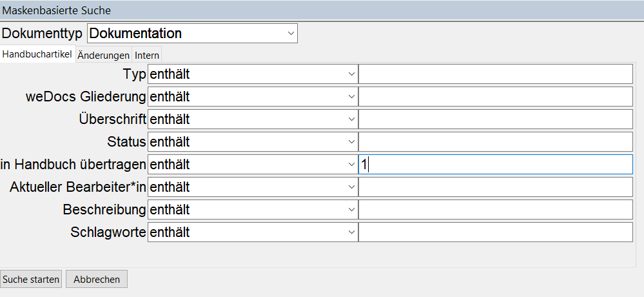Open the Intern tab
This screenshot has height=297, width=644.
[147, 56]
